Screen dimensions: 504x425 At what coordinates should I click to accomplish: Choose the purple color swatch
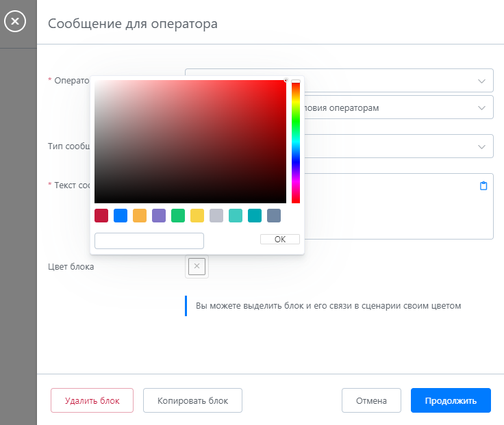(159, 216)
